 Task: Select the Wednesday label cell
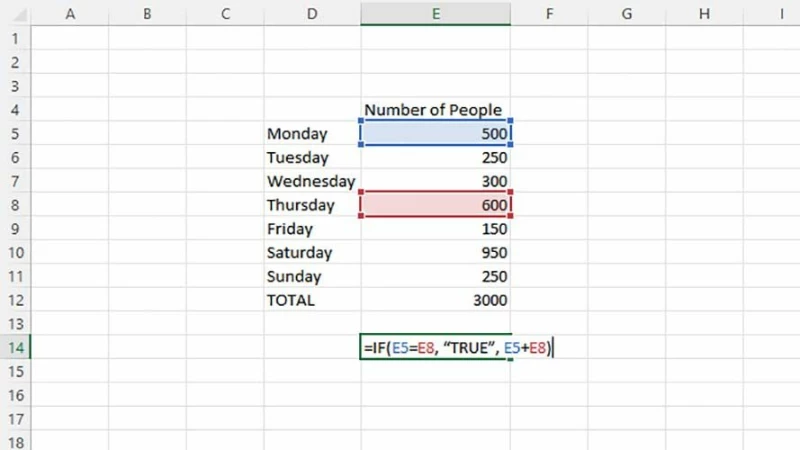click(x=312, y=181)
